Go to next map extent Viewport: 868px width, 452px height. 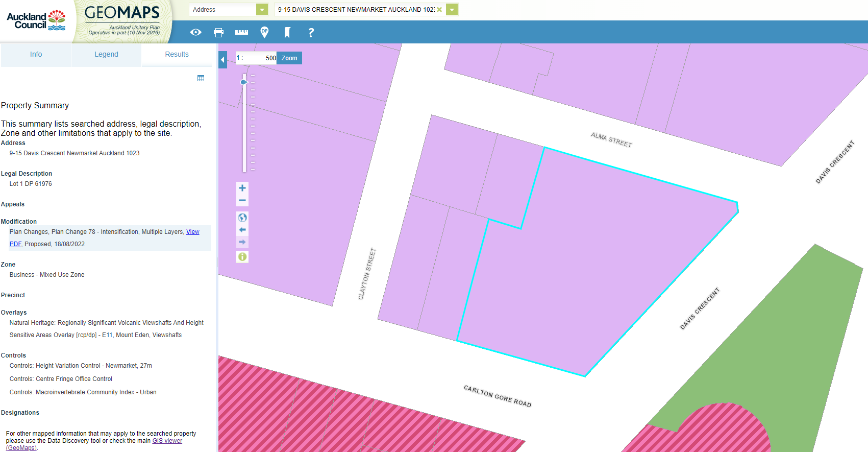pyautogui.click(x=242, y=242)
